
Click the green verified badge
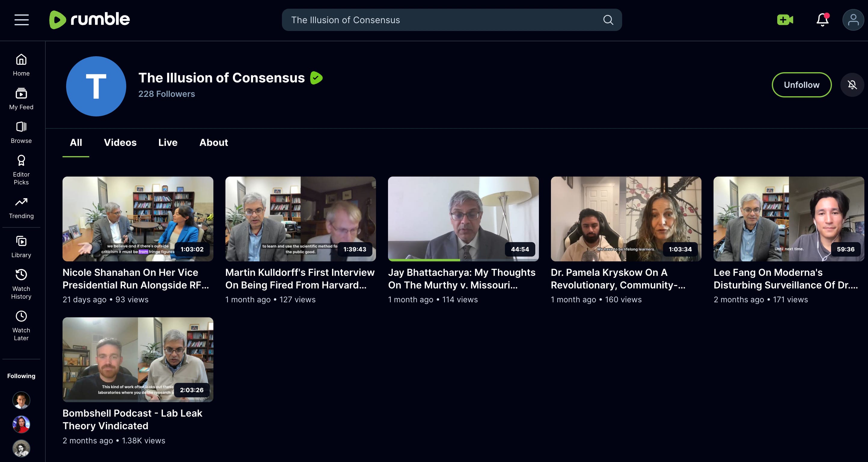tap(316, 78)
